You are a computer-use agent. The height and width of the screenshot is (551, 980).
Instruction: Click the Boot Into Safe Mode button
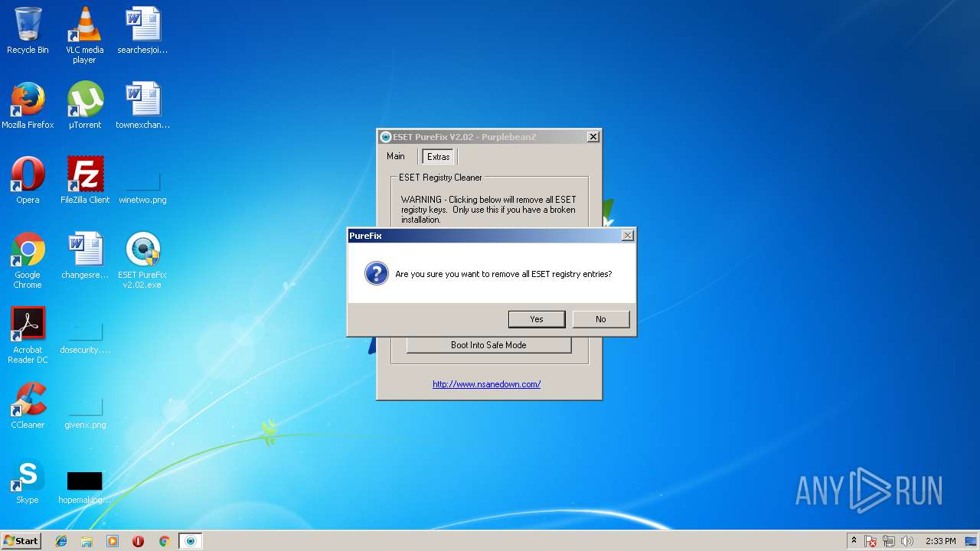(488, 345)
